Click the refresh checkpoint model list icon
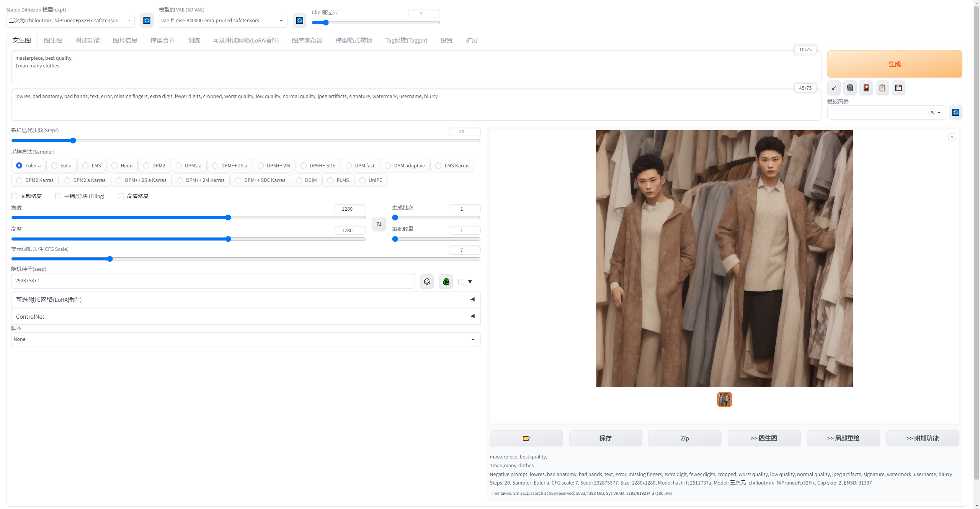This screenshot has height=509, width=980. [x=147, y=20]
